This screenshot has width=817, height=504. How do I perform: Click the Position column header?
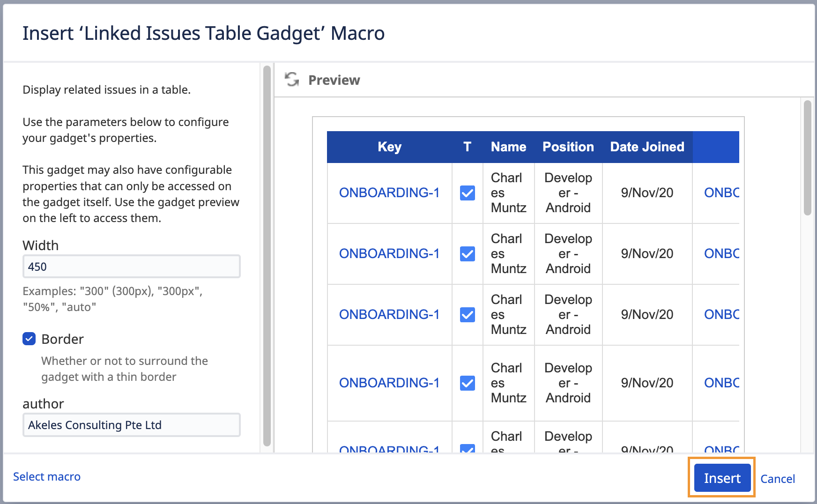tap(568, 147)
